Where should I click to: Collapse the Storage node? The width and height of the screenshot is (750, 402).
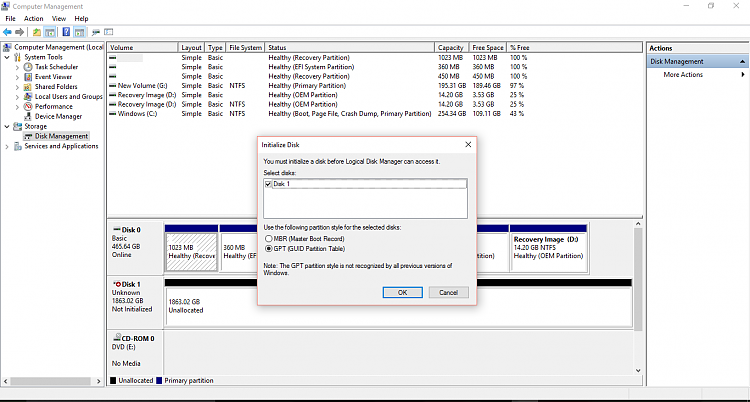[7, 126]
